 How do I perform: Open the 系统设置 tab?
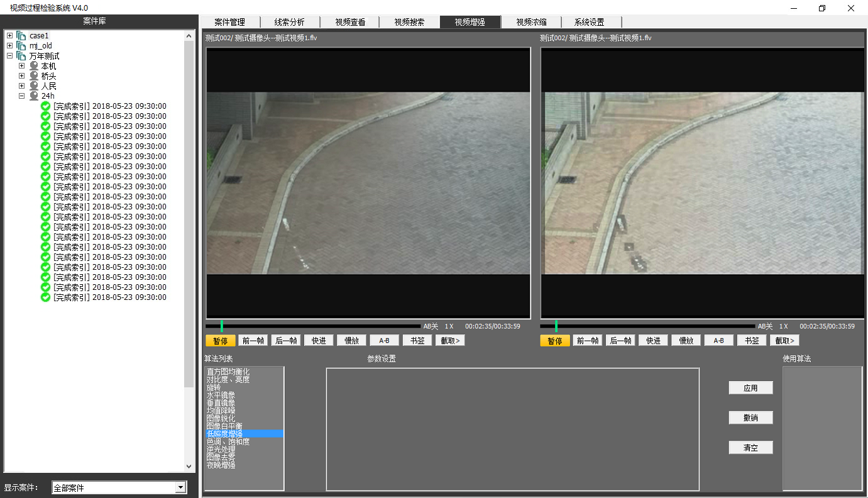coord(589,22)
